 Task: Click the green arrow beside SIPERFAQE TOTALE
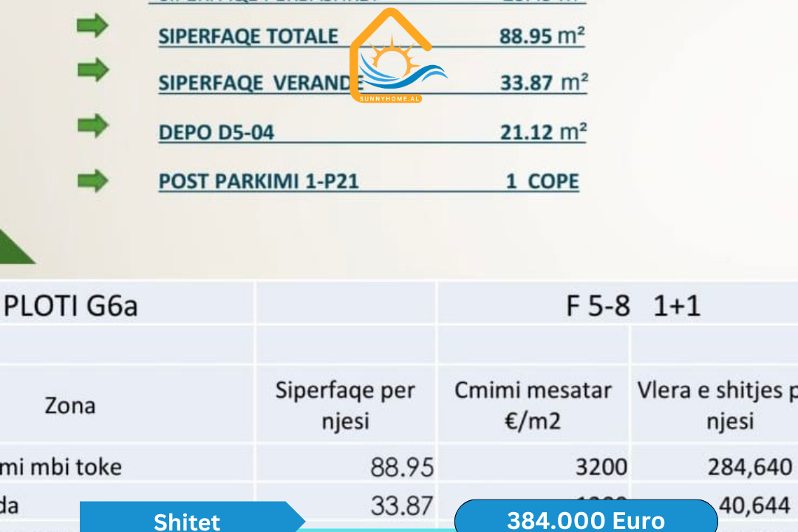pos(92,27)
